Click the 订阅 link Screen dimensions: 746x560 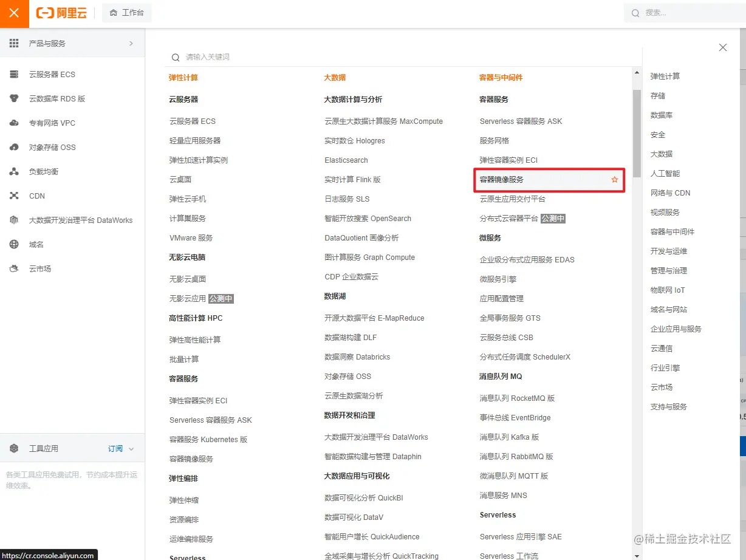pyautogui.click(x=115, y=448)
